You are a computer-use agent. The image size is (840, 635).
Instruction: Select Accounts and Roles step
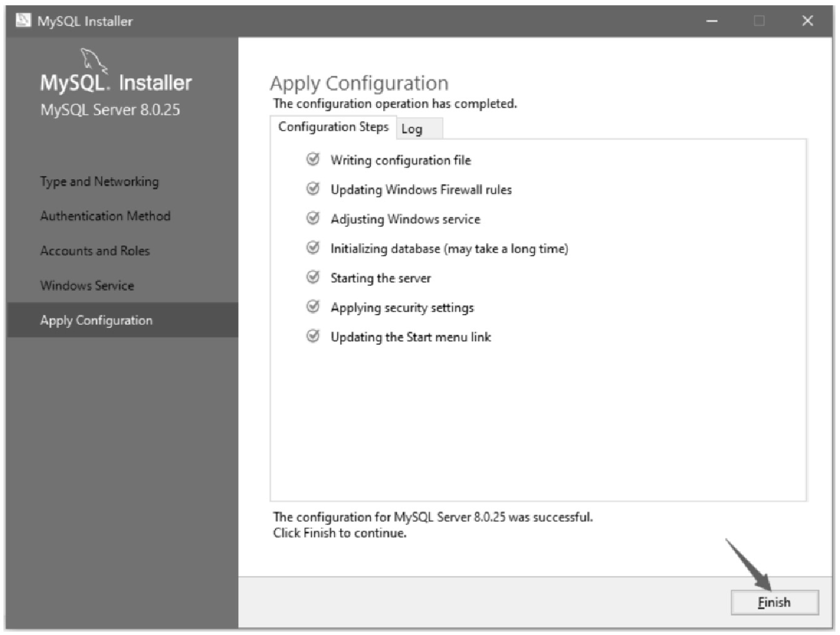point(94,251)
